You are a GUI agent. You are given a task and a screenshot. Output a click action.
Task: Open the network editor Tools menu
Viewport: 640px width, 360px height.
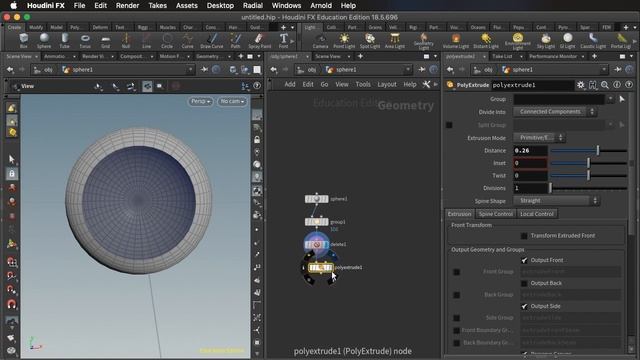[x=363, y=84]
